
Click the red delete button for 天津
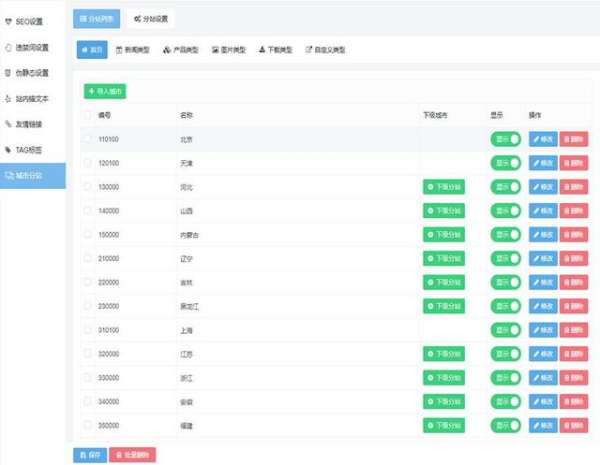point(574,163)
